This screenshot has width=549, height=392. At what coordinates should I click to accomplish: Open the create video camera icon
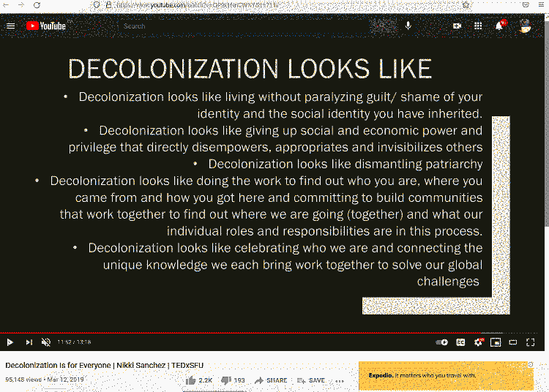pyautogui.click(x=457, y=26)
